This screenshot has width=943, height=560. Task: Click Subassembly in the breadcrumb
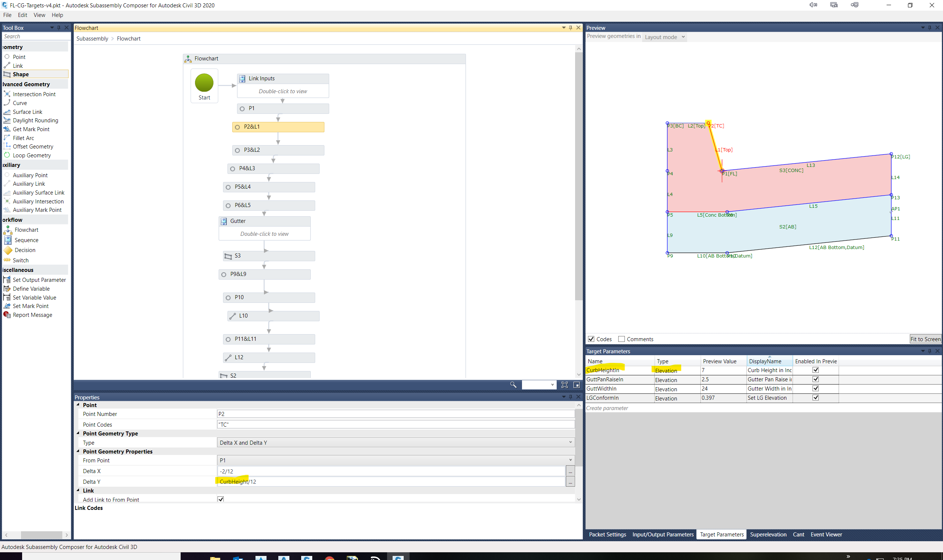coord(92,38)
